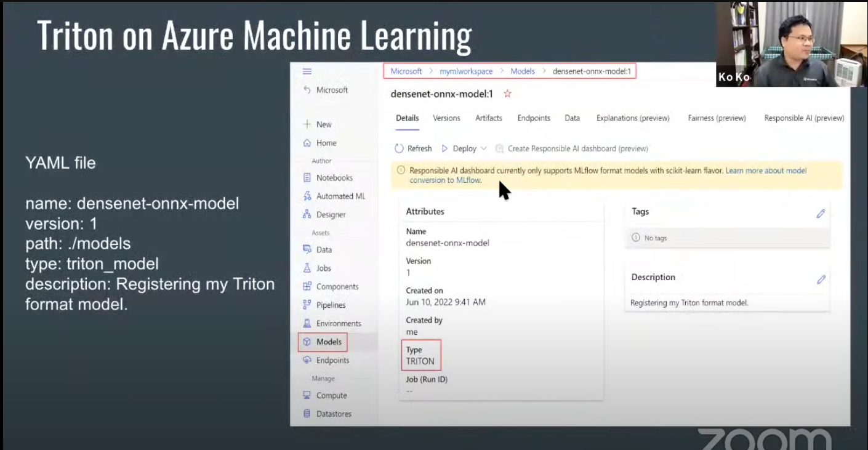Click the Endpoints cloud icon
868x450 pixels.
coord(307,361)
